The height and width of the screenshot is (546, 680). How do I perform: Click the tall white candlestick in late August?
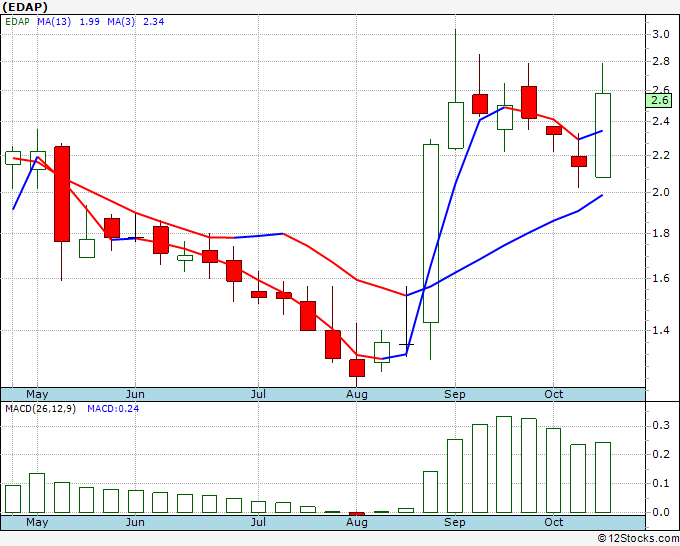431,233
